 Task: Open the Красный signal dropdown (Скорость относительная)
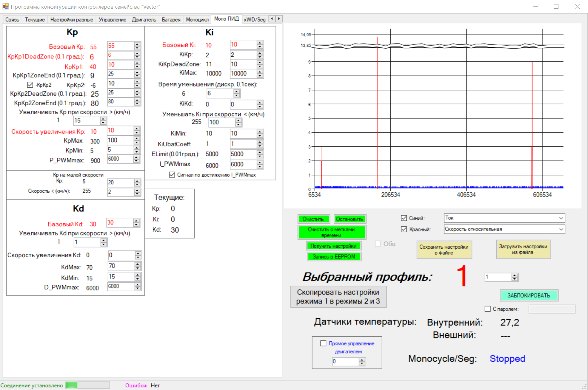[504, 229]
